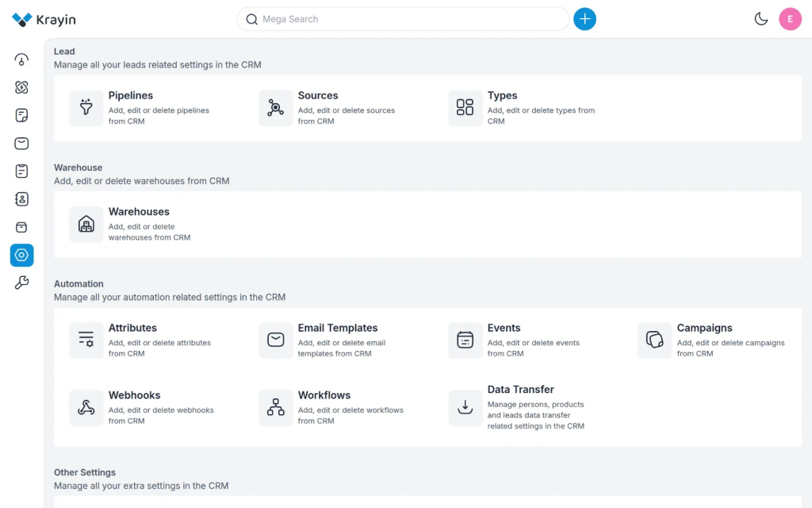Click the Attributes list-gear icon
Image resolution: width=812 pixels, height=508 pixels.
pyautogui.click(x=86, y=340)
